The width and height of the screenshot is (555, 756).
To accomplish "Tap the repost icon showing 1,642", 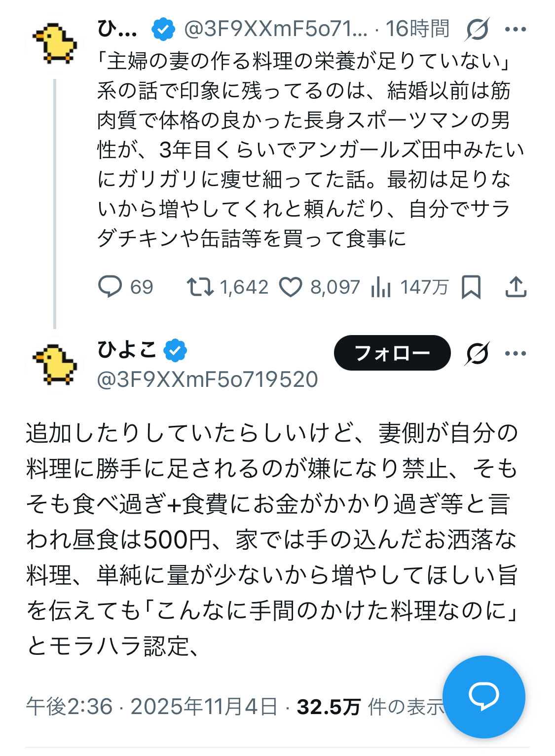I will pyautogui.click(x=199, y=287).
